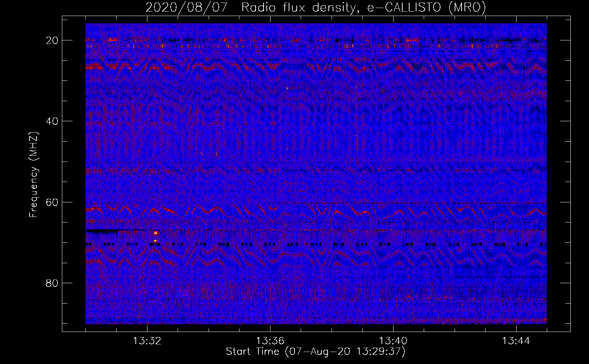The width and height of the screenshot is (589, 364).
Task: Click the 13:40 time tick label
Action: tap(393, 341)
